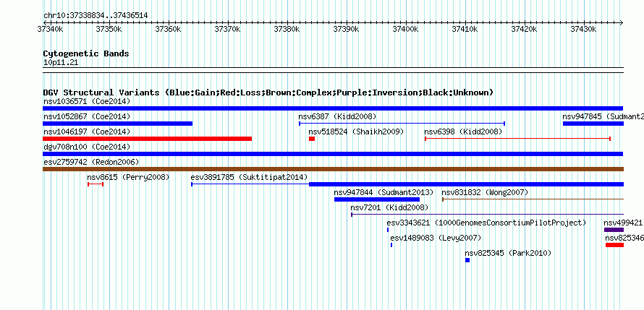644x310 pixels.
Task: Click the nsv947844 (Sudmant2013) blue bar
Action: click(x=377, y=199)
